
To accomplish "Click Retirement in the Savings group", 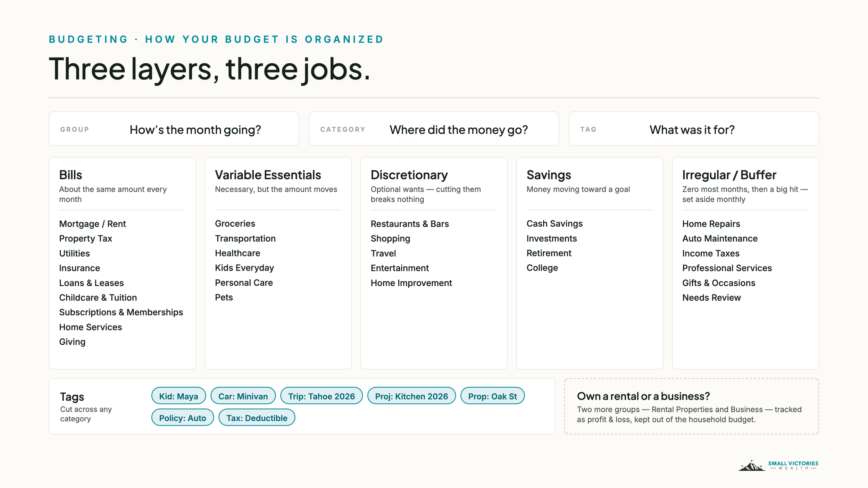I will coord(549,253).
